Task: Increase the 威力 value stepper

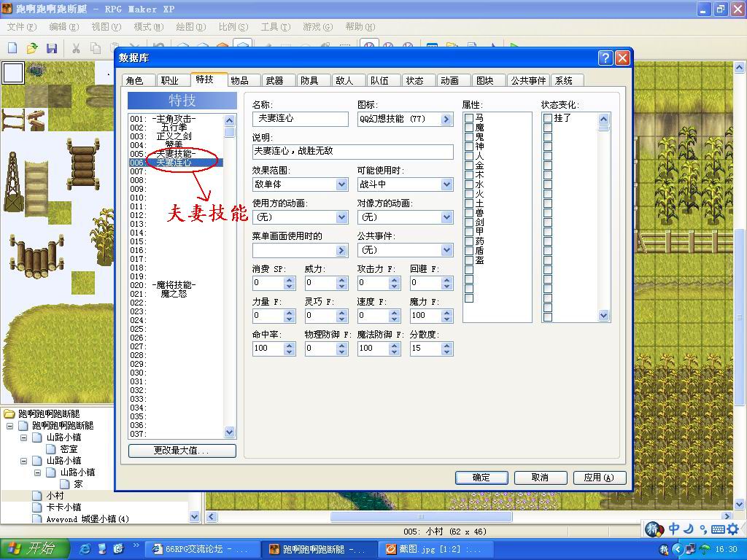Action: [x=341, y=280]
